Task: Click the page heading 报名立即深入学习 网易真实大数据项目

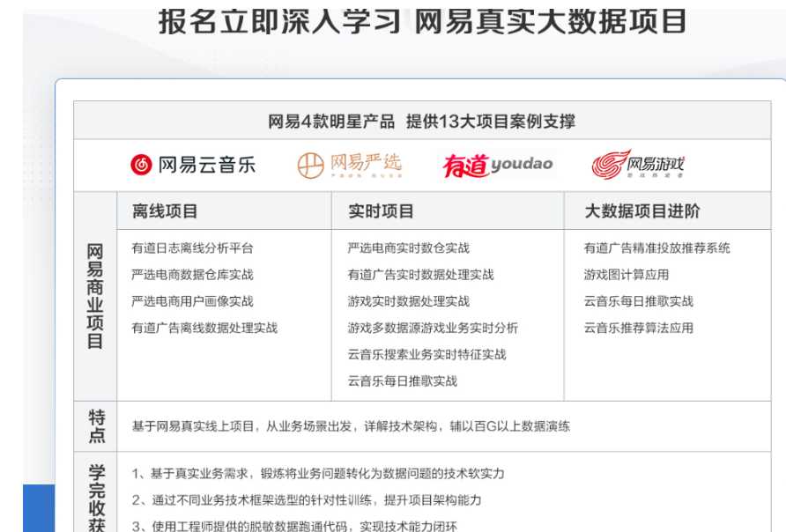Action: click(422, 21)
